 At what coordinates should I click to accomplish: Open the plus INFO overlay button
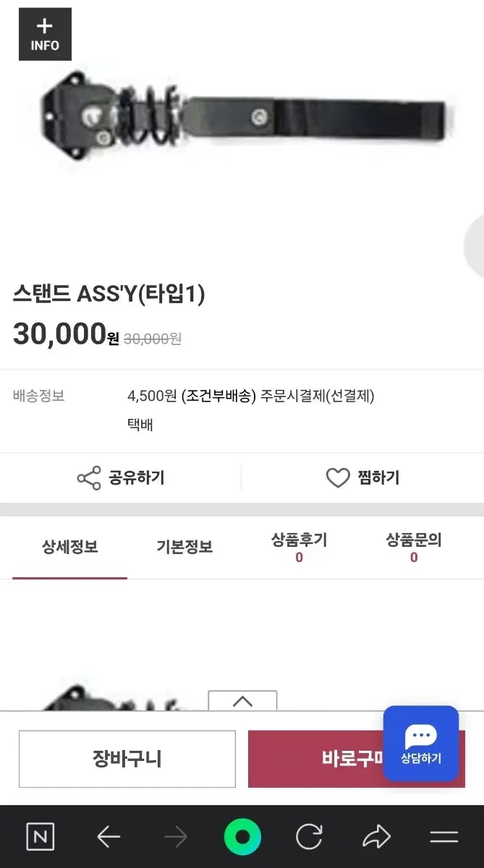(x=45, y=34)
